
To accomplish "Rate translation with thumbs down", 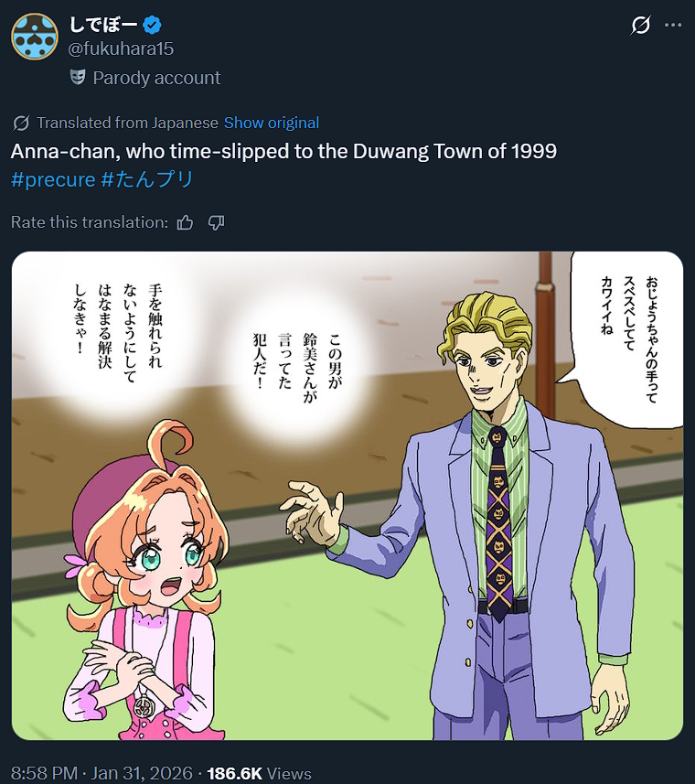I will pyautogui.click(x=217, y=222).
